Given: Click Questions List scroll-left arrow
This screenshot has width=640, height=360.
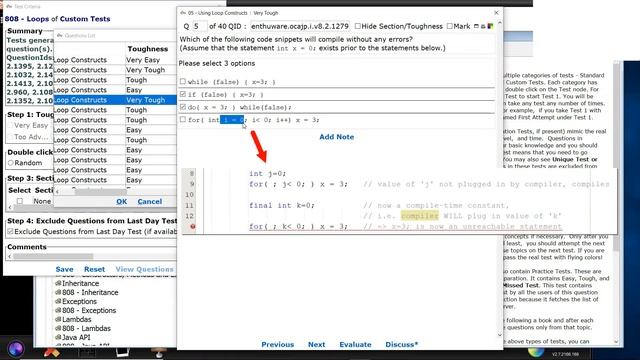Looking at the screenshot, I should pos(57,191).
